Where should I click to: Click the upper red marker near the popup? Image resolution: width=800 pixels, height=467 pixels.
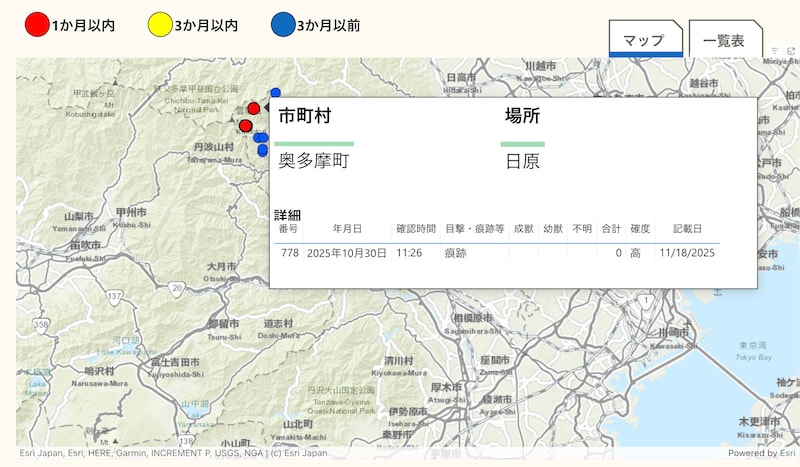click(x=254, y=108)
